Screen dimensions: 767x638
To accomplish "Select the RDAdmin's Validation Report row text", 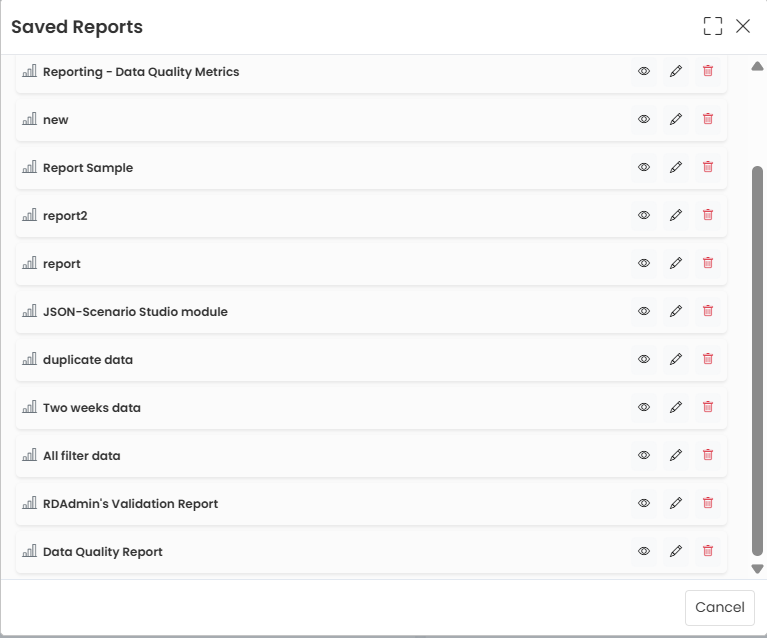I will [131, 503].
